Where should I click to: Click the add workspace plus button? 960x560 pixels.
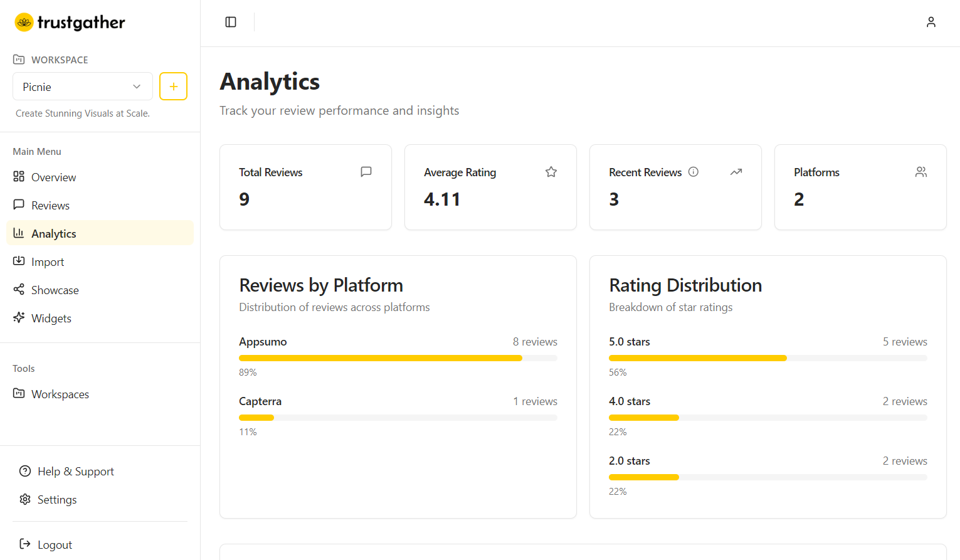pyautogui.click(x=173, y=87)
